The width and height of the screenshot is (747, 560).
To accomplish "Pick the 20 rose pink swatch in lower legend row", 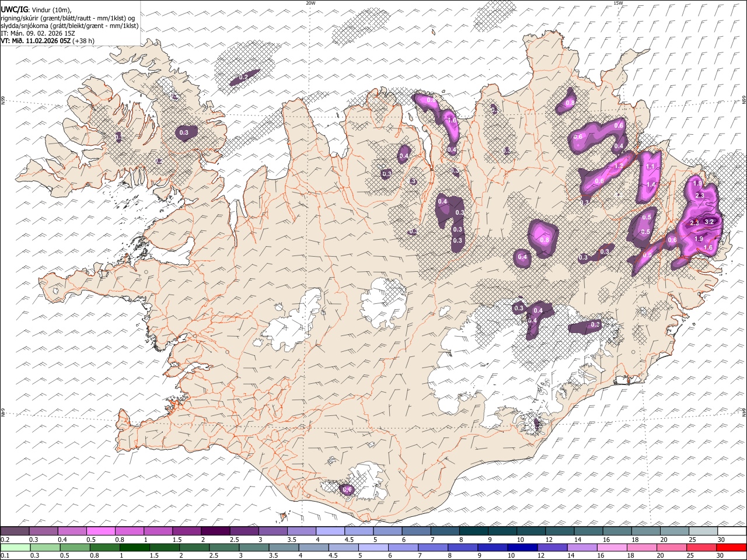I will (672, 547).
